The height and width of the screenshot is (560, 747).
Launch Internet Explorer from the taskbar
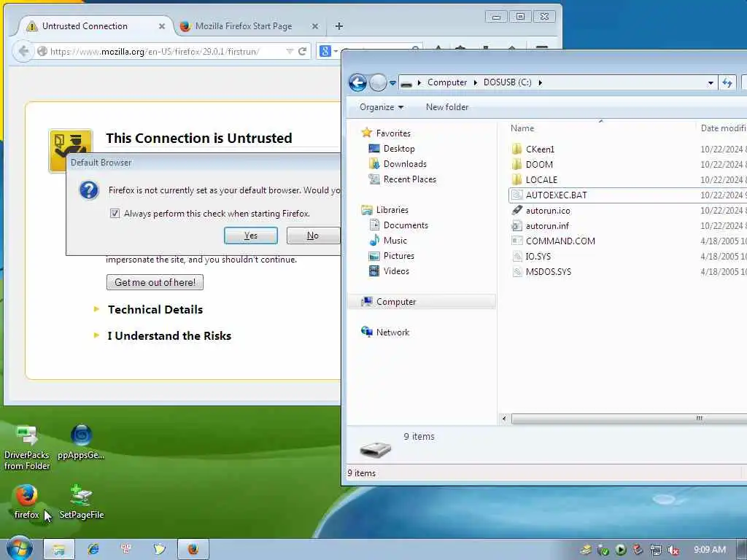point(93,549)
